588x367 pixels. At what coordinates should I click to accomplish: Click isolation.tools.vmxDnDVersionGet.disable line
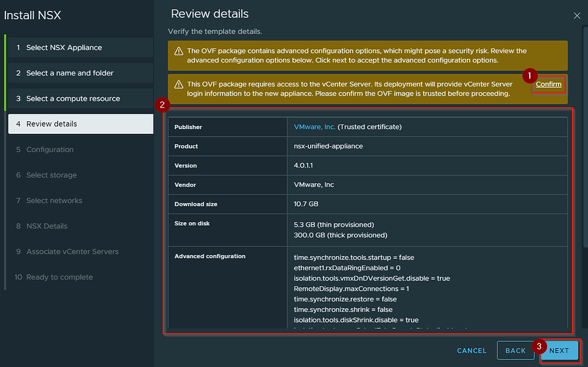pos(371,279)
